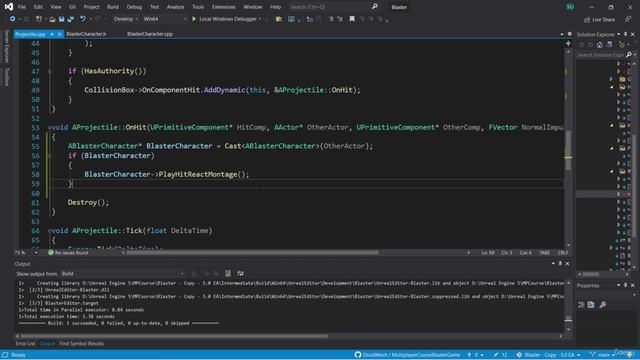Switch to the BlasterCharacter.h tab

coord(86,34)
